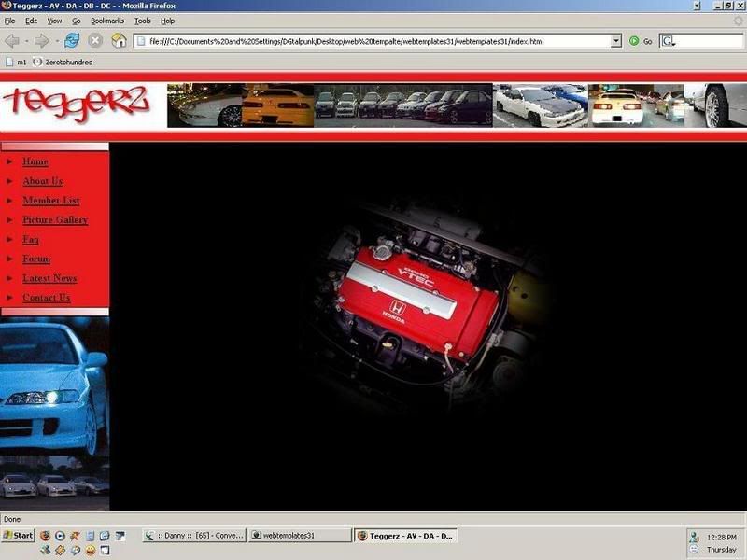Click the Start button

18,536
